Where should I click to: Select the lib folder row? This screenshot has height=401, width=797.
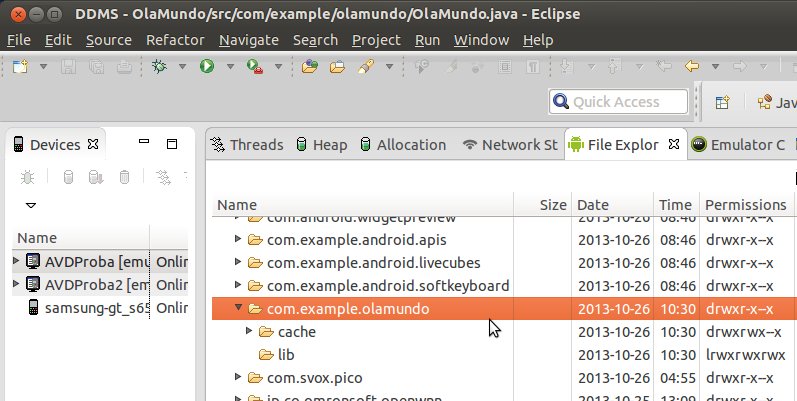504,355
